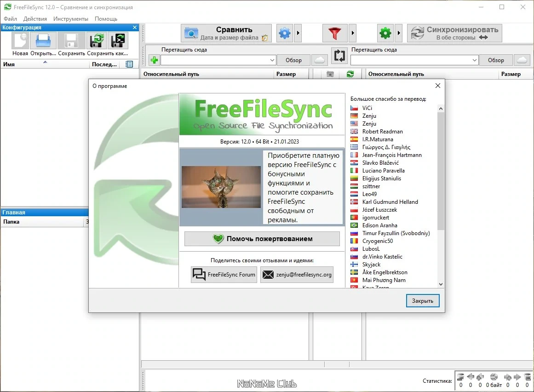This screenshot has height=392, width=534.
Task: Click the translators list scrollbar thumb
Action: tap(441, 171)
